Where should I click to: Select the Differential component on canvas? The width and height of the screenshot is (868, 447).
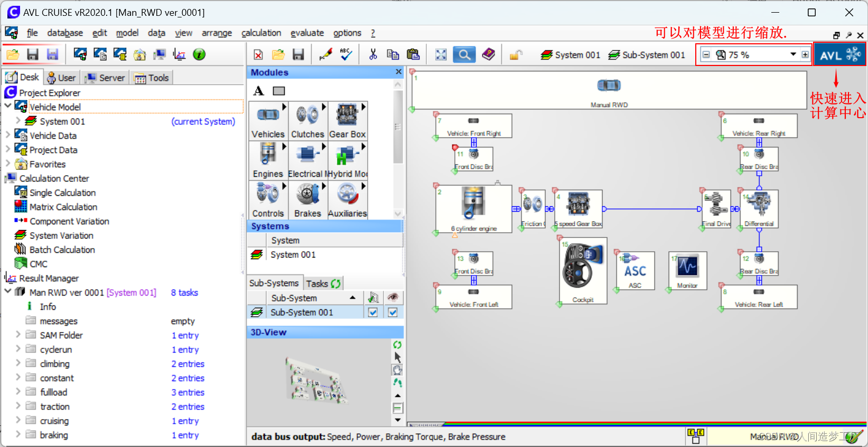click(x=759, y=209)
